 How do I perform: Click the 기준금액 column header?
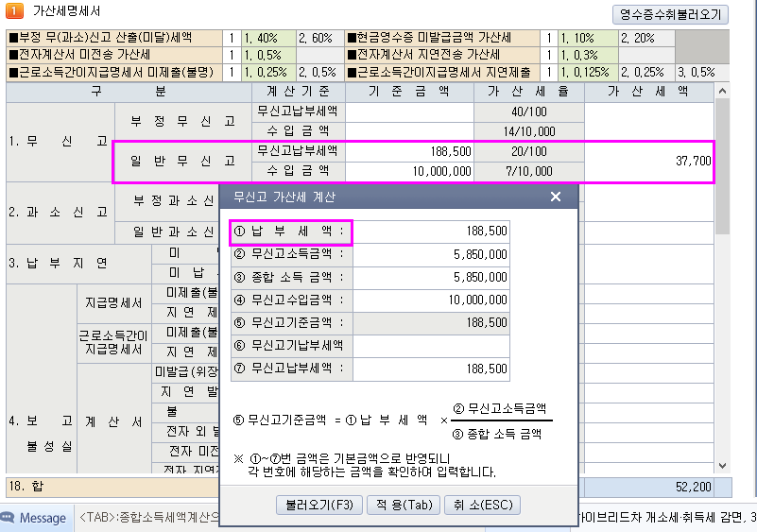click(409, 92)
